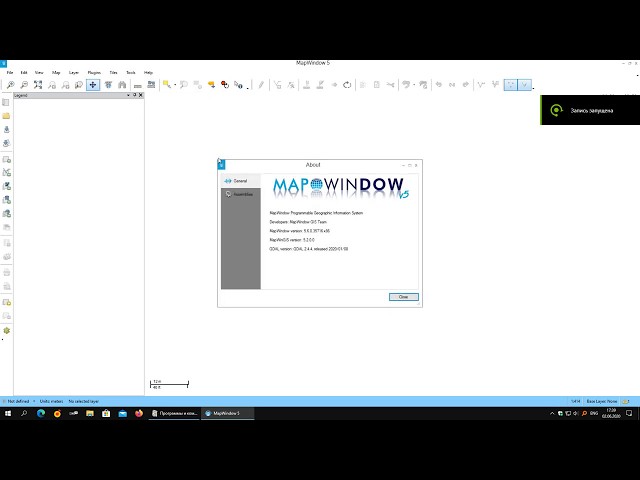Click the Settings gear sidebar icon
Image resolution: width=640 pixels, height=480 pixels.
click(7, 330)
